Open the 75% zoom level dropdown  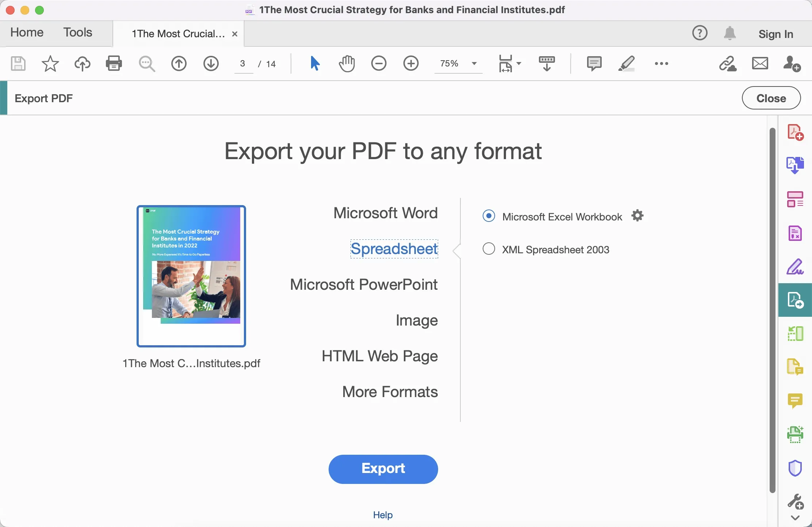474,64
